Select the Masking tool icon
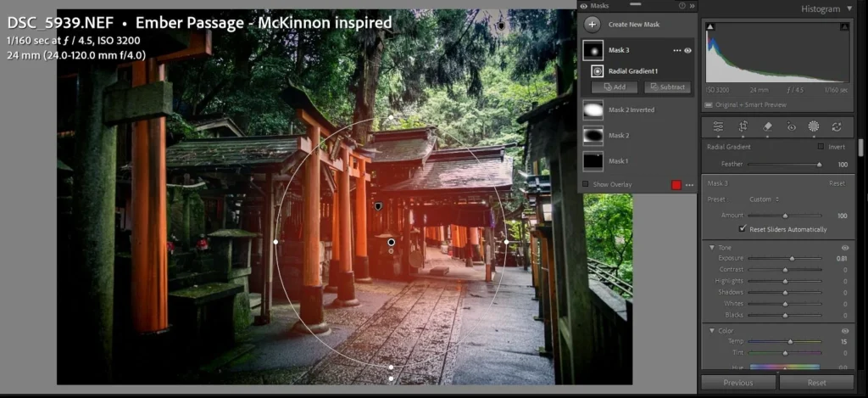 813,126
